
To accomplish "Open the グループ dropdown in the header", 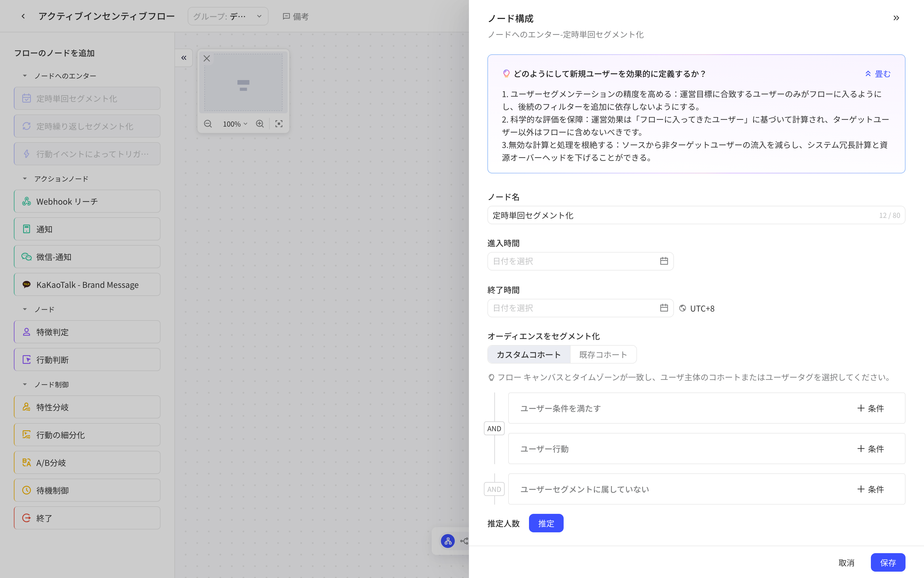I will point(228,16).
